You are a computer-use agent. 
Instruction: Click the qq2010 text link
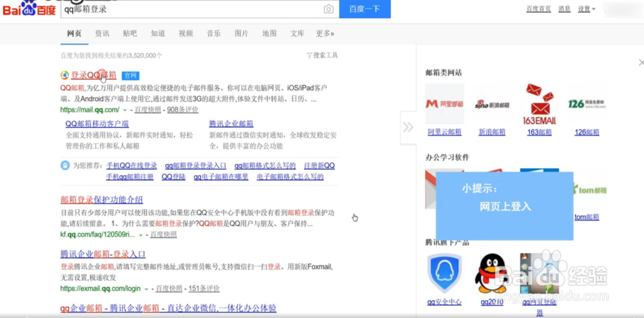[491, 302]
